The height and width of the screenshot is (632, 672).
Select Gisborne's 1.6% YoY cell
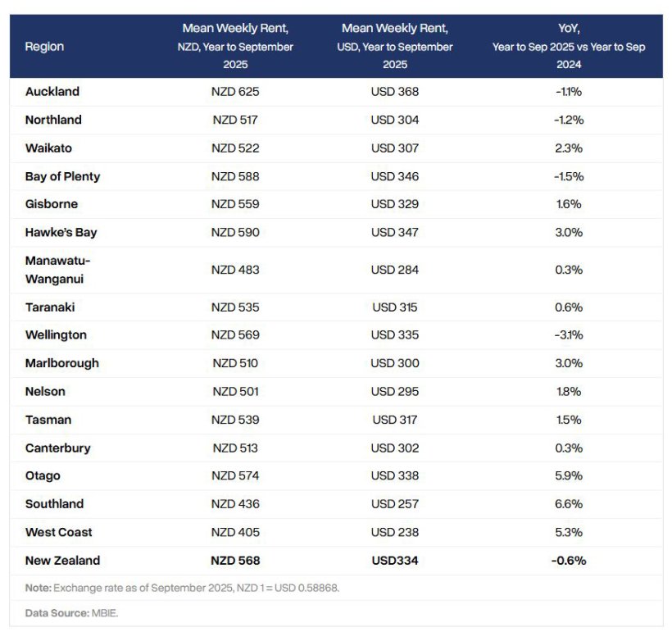[x=569, y=204]
